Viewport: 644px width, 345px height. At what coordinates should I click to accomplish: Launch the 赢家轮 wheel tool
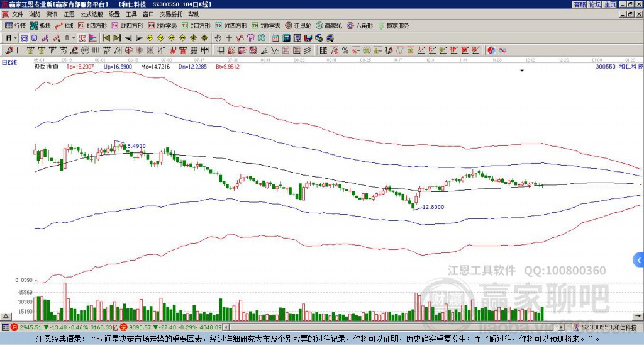[329, 25]
